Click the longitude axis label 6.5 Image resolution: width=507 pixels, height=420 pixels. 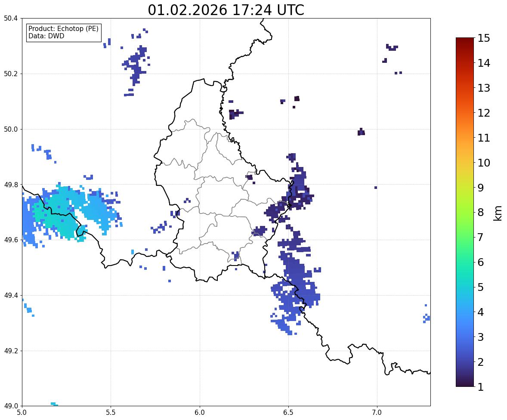coord(288,413)
